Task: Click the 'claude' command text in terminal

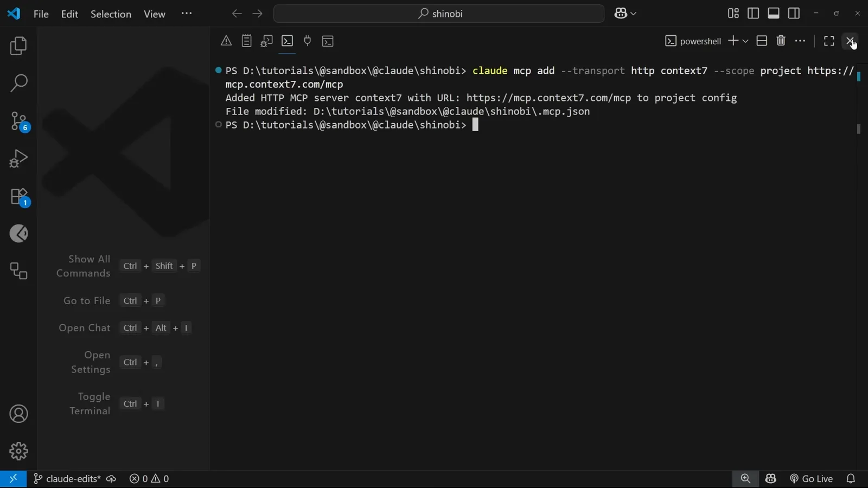Action: tap(490, 71)
